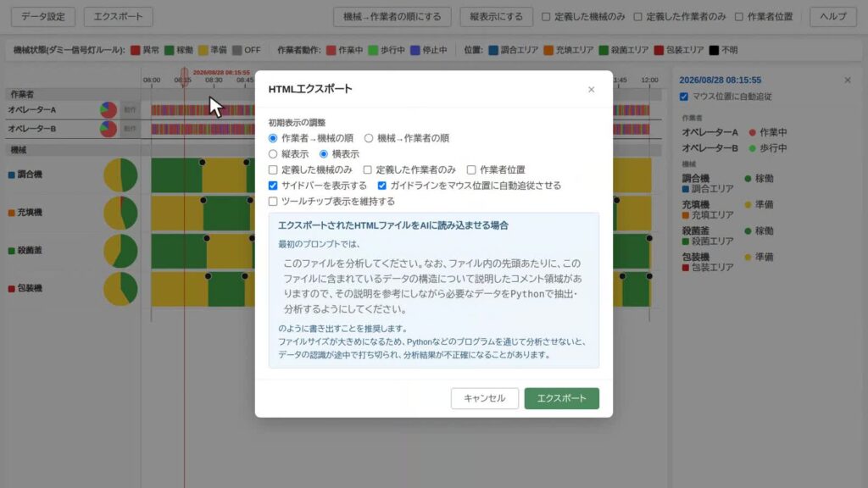Image resolution: width=868 pixels, height=488 pixels.
Task: Open データ設定 in the top toolbar
Action: (43, 17)
